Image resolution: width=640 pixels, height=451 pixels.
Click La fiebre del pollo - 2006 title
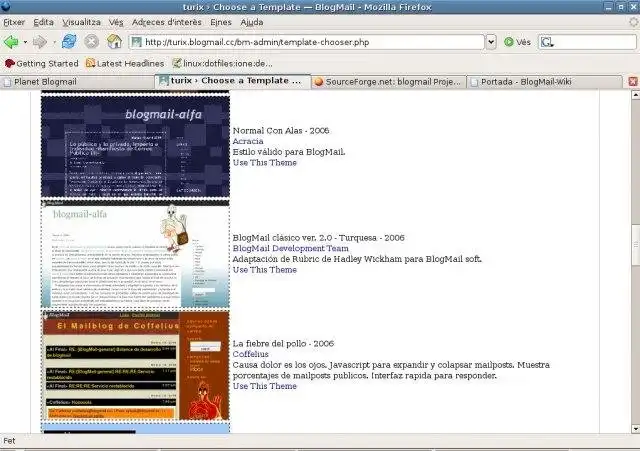pos(283,344)
